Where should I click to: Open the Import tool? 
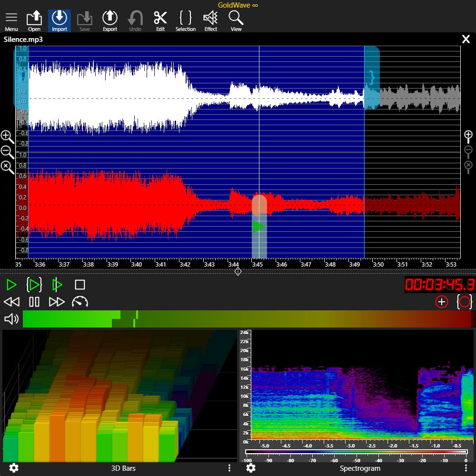tap(59, 20)
